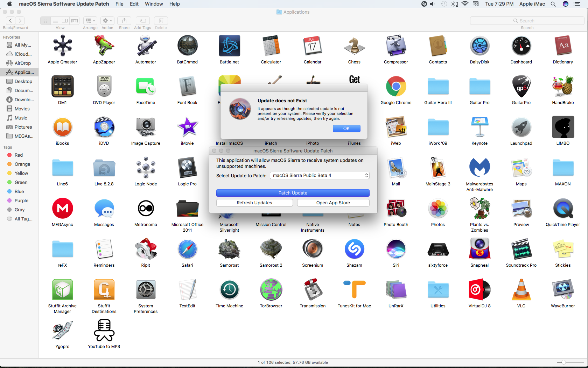Open the File menu
Viewport: 588px width, 368px height.
point(119,4)
